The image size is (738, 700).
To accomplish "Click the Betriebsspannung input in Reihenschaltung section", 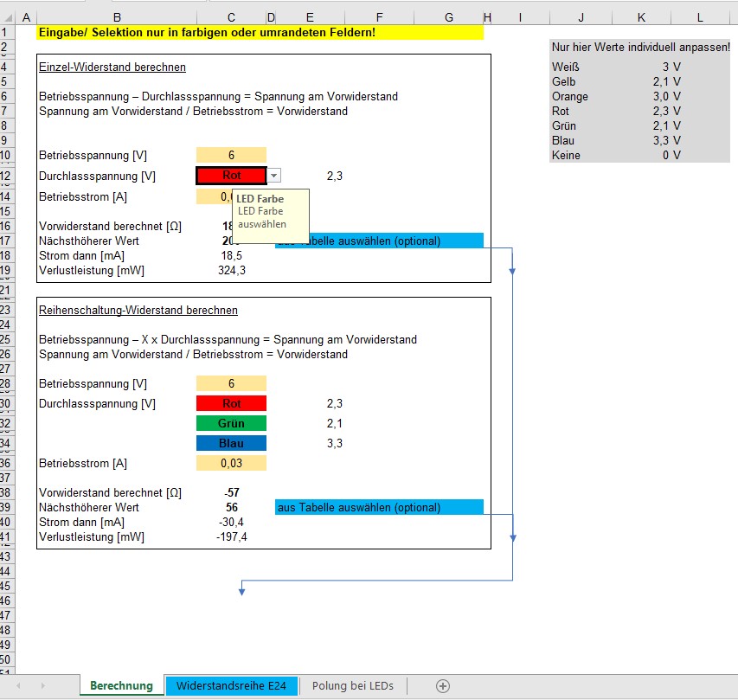I will (x=231, y=383).
